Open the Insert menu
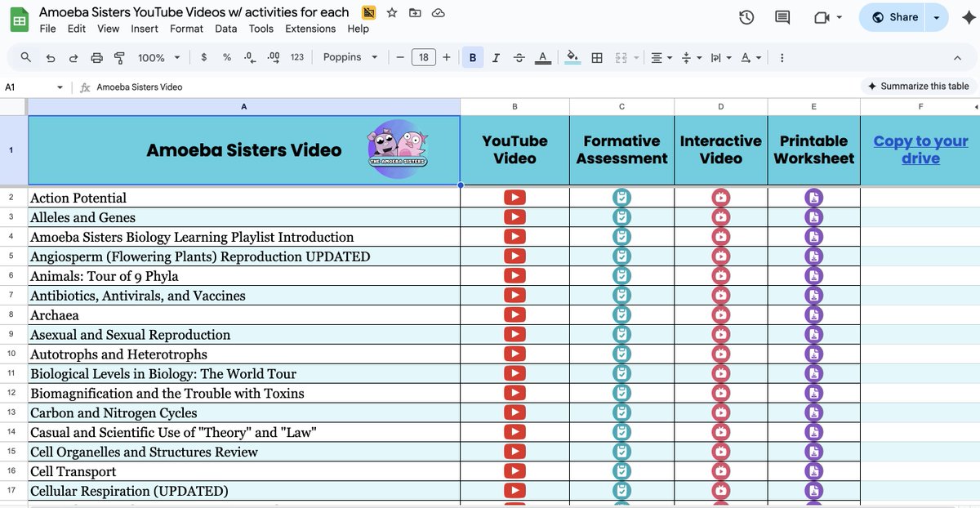Viewport: 980px width, 508px height. pos(145,29)
